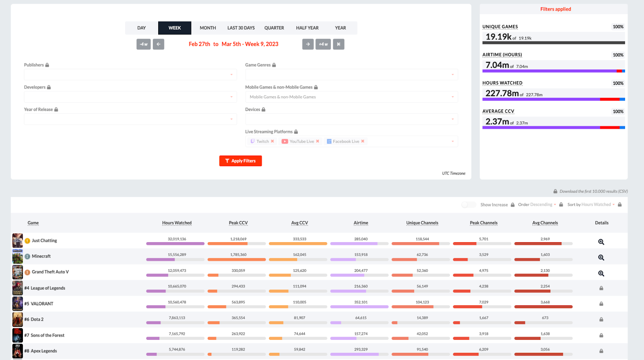This screenshot has height=360, width=644.
Task: Open the Developers dropdown
Action: tap(130, 97)
